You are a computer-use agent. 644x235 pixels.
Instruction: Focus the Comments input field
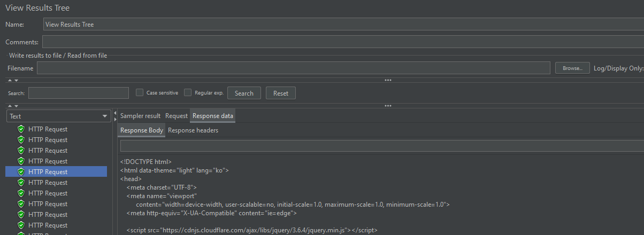(343, 42)
